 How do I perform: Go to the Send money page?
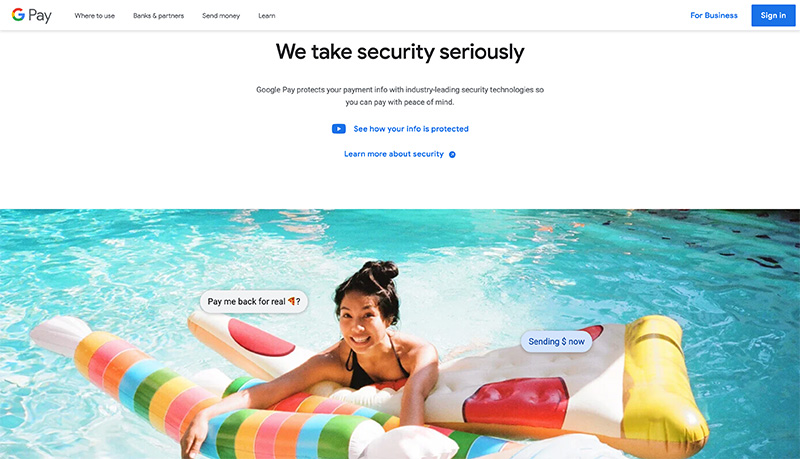(221, 16)
